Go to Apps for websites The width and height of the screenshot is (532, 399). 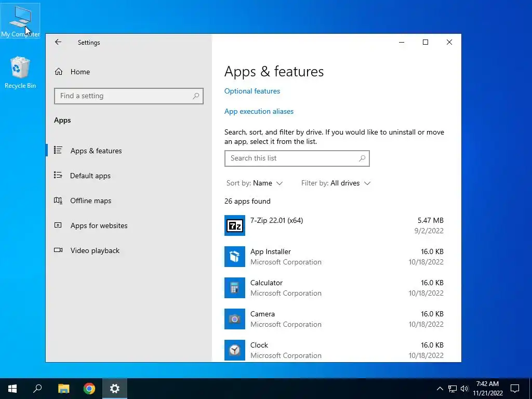129,225
